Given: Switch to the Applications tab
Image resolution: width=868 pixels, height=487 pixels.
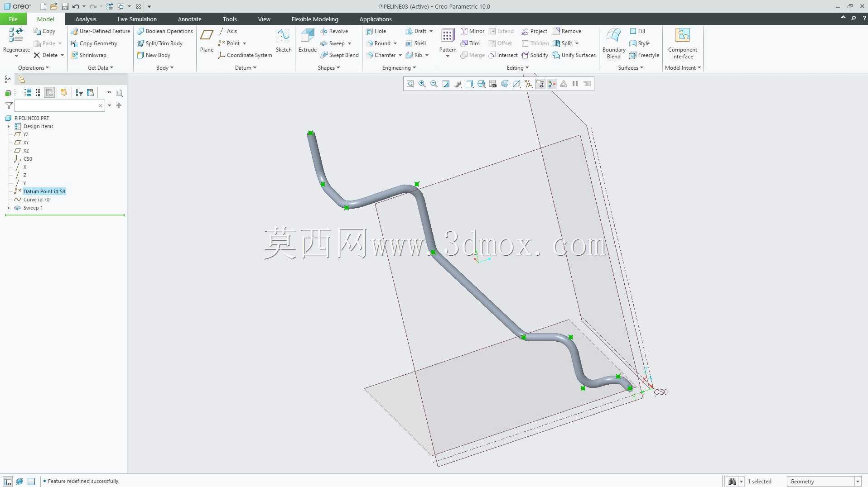Looking at the screenshot, I should coord(376,19).
